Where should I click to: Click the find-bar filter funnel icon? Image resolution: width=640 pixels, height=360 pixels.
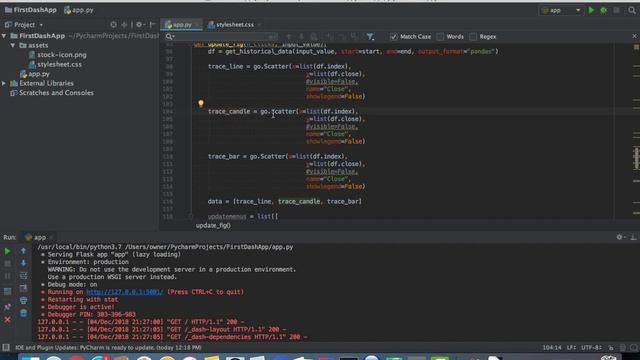pyautogui.click(x=370, y=37)
